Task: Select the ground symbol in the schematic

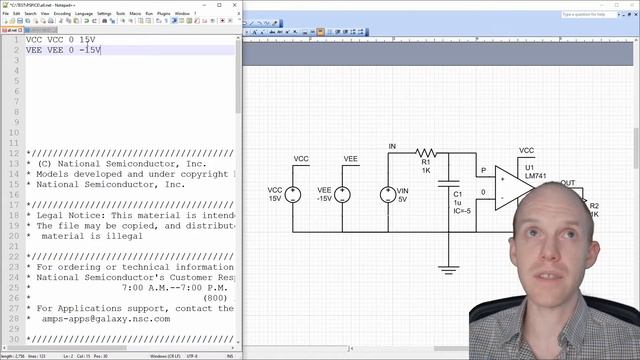Action: 448,270
